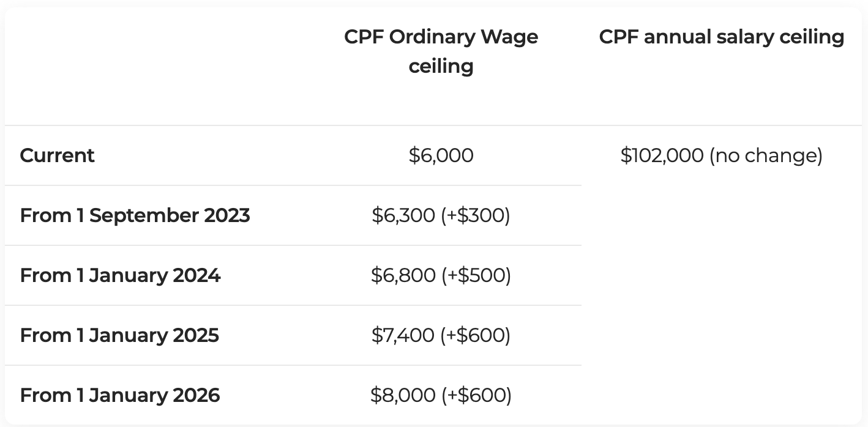This screenshot has height=427, width=868.
Task: Click the word ceiling in wage header
Action: (441, 66)
